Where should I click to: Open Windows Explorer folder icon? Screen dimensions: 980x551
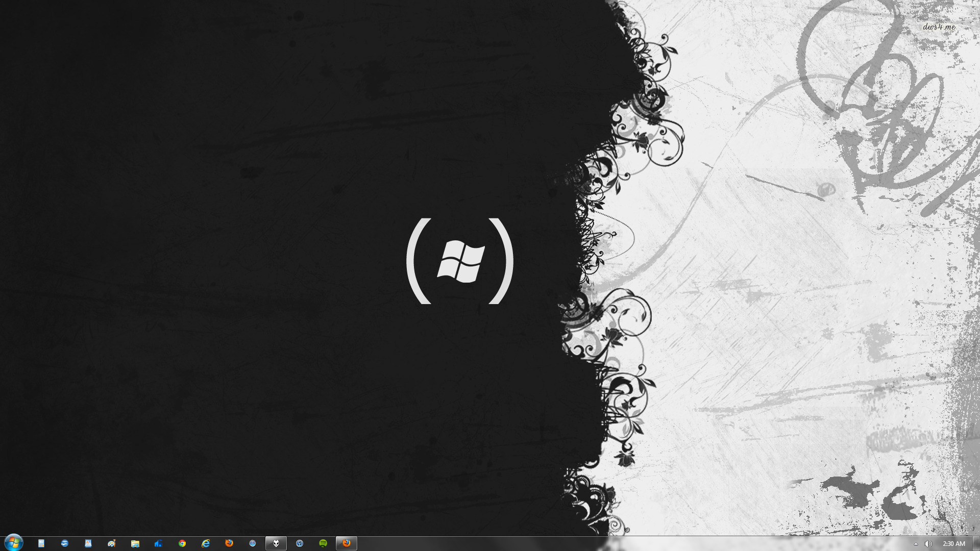coord(135,543)
